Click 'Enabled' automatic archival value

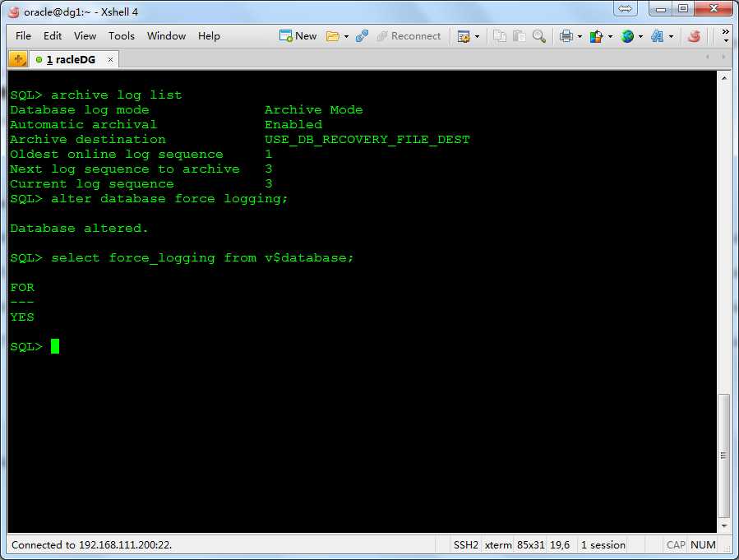[x=293, y=124]
